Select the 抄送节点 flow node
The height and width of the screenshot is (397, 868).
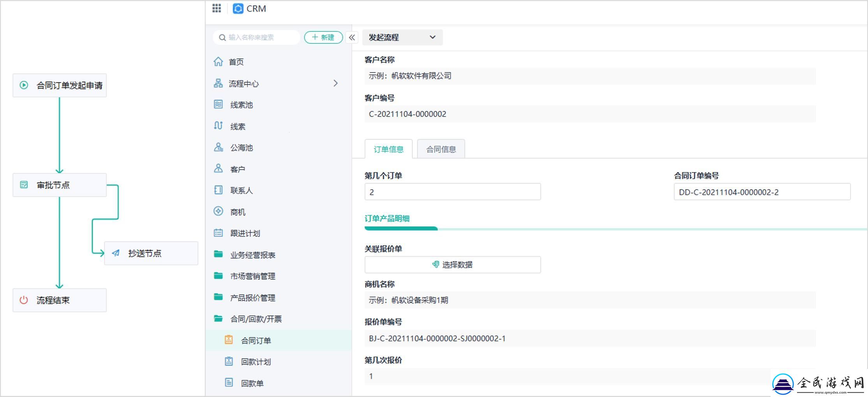151,253
